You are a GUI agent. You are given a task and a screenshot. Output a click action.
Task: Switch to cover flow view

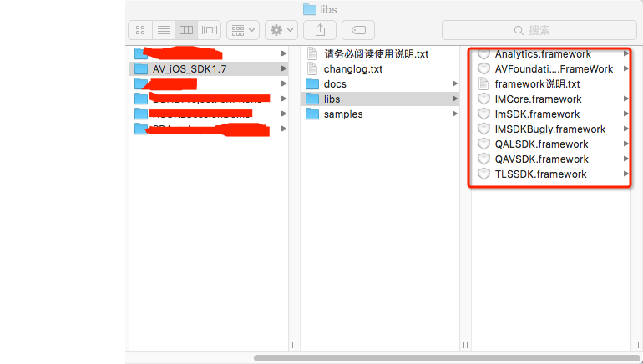click(x=210, y=30)
